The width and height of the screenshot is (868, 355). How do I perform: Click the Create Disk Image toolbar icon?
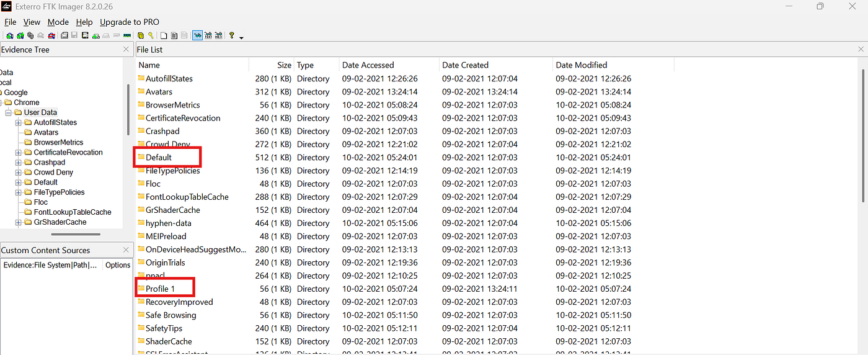[x=64, y=35]
